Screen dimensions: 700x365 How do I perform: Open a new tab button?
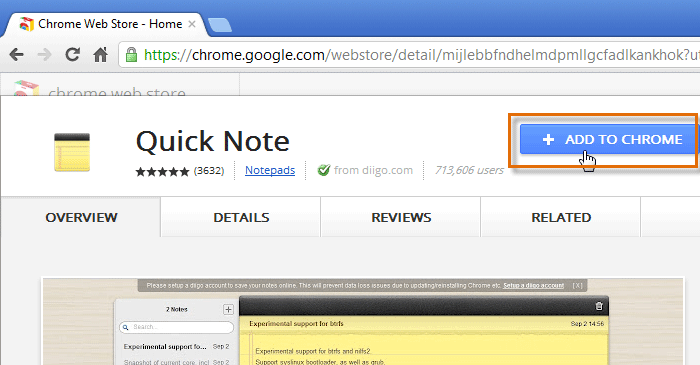point(220,25)
